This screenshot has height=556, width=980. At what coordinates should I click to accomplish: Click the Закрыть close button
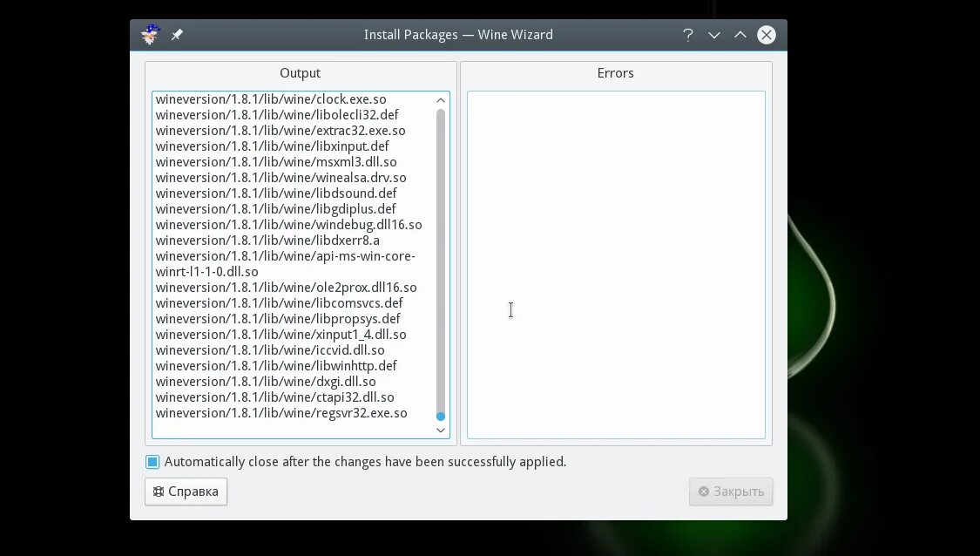(731, 492)
